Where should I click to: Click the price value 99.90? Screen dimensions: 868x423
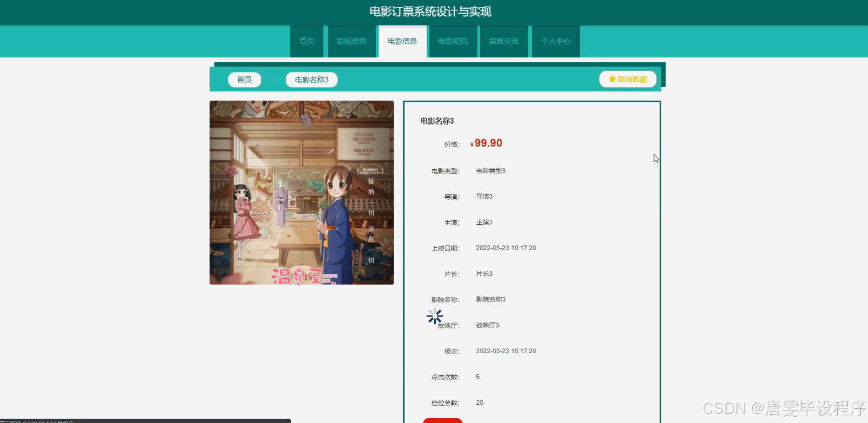[x=488, y=143]
